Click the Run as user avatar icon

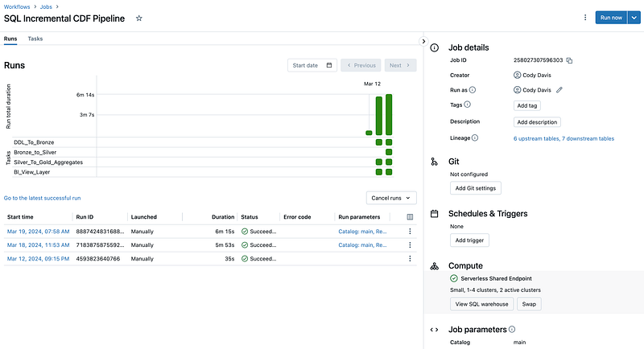pos(517,90)
